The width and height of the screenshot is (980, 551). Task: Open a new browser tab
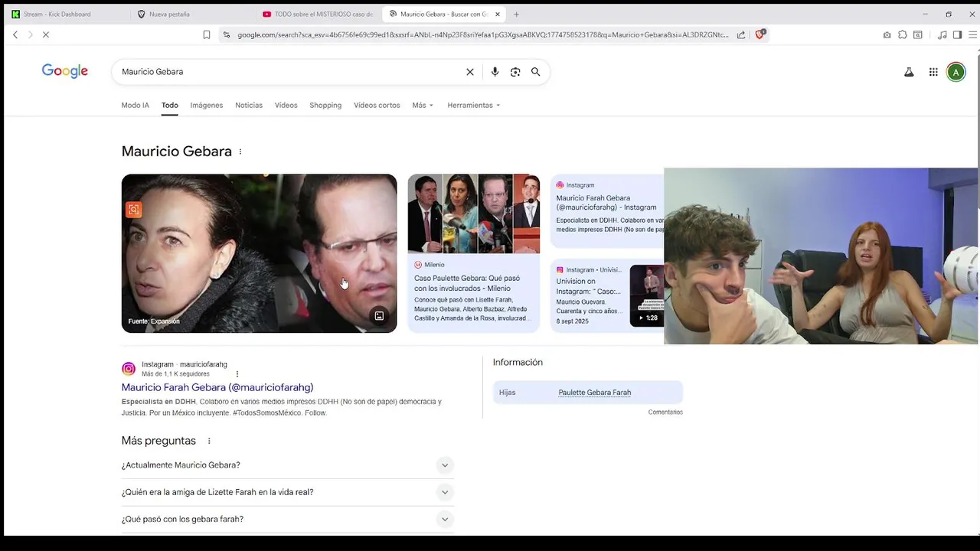[x=516, y=14]
